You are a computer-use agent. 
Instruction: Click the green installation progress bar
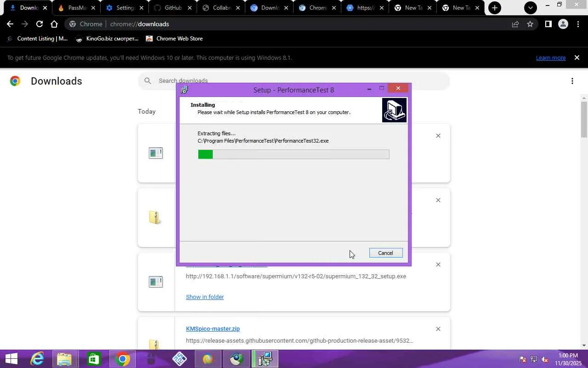click(294, 155)
